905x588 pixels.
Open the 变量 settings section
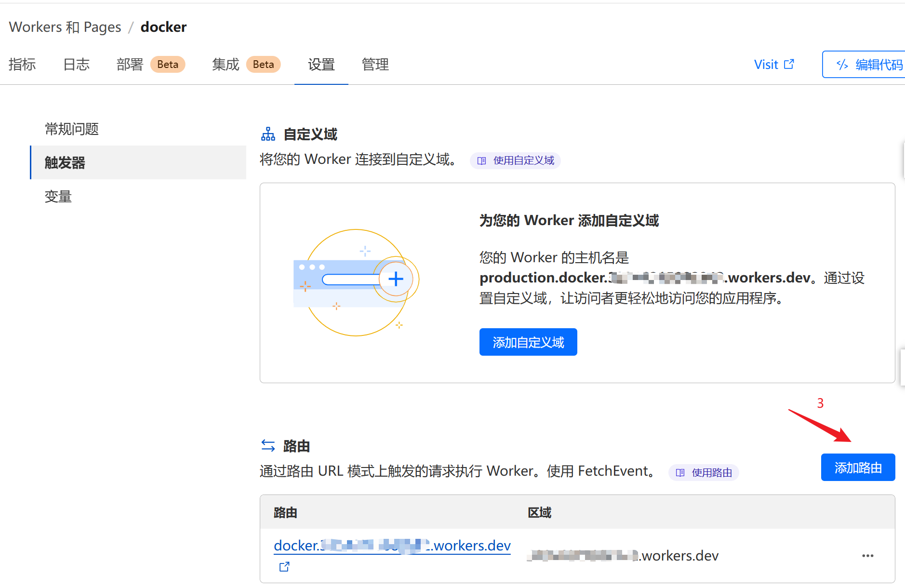click(x=57, y=196)
